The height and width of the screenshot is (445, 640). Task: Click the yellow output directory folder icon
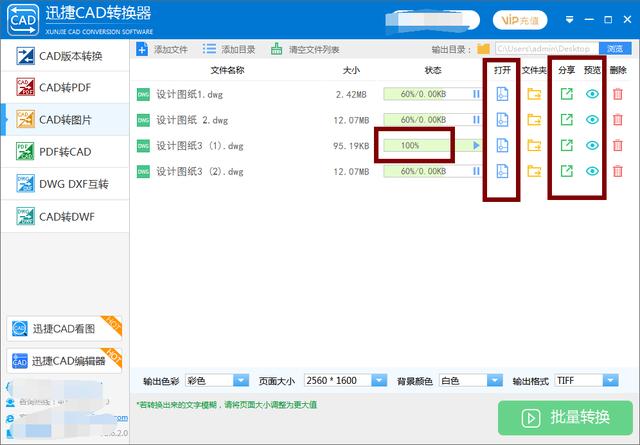tap(484, 49)
